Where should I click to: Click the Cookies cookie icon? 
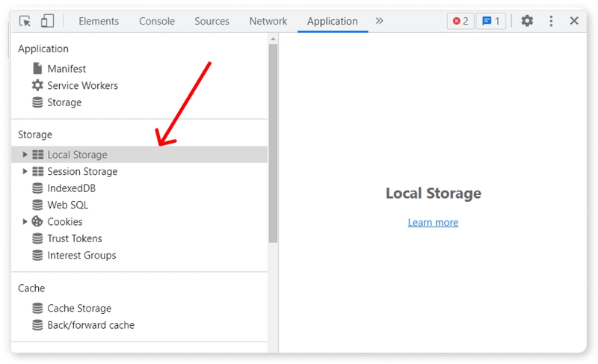37,221
